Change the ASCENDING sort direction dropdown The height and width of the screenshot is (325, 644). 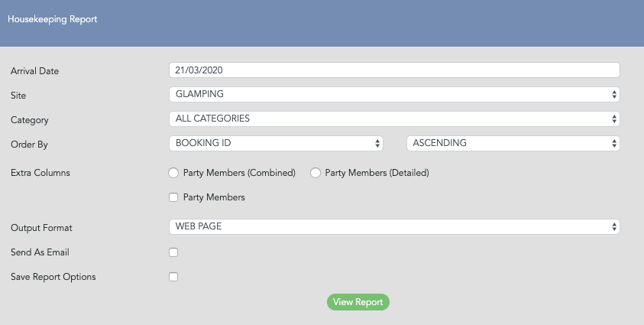pos(513,144)
